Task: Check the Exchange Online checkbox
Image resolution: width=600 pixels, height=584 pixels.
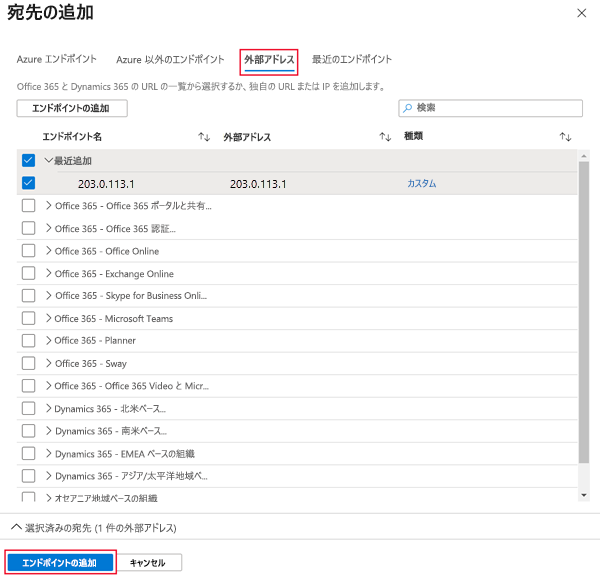Action: 28,273
